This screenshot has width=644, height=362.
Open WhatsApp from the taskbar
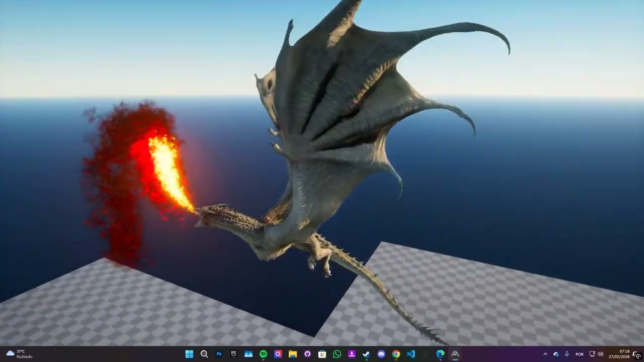pyautogui.click(x=337, y=354)
